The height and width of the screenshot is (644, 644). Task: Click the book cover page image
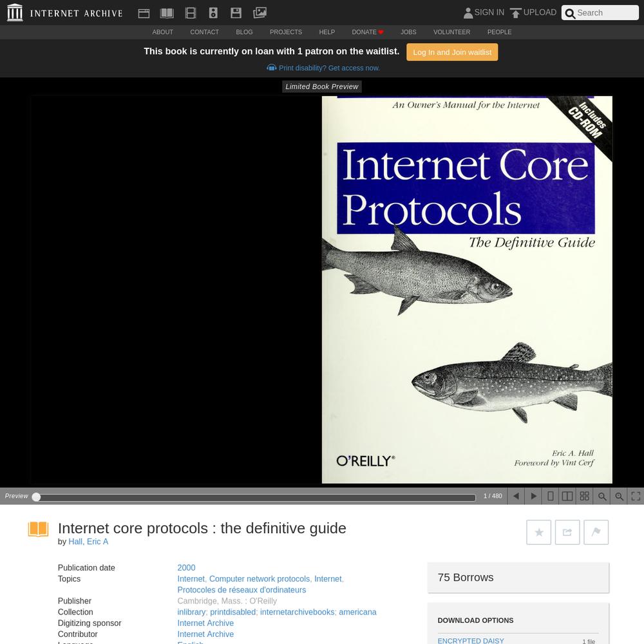click(467, 290)
